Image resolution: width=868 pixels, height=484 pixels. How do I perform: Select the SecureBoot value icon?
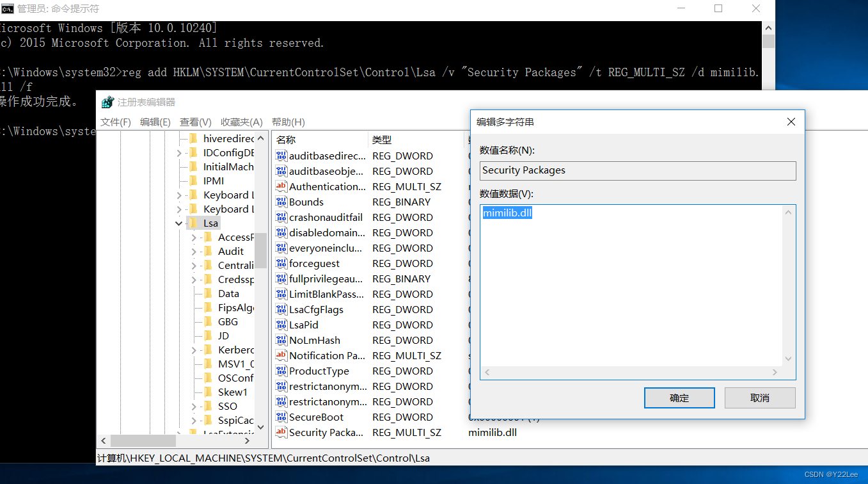(x=281, y=417)
